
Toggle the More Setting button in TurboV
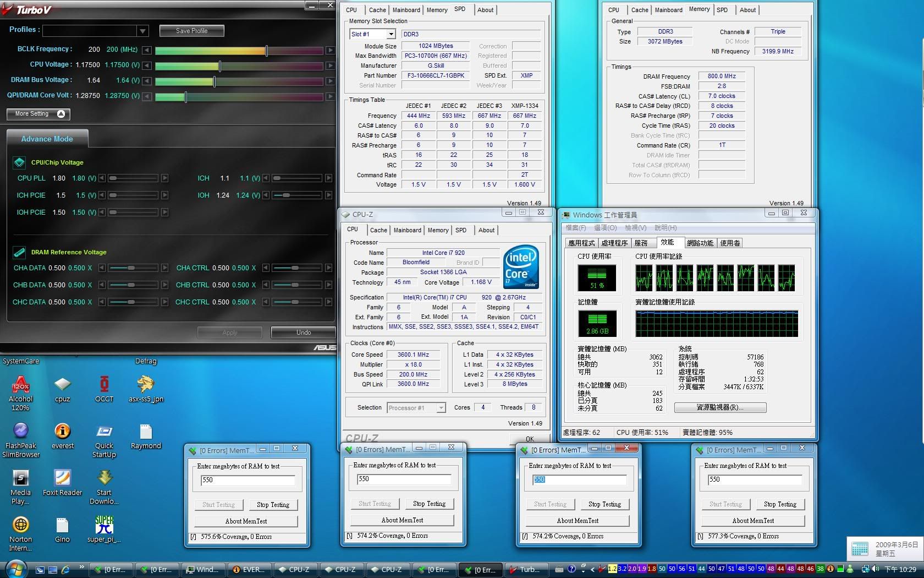pos(38,114)
